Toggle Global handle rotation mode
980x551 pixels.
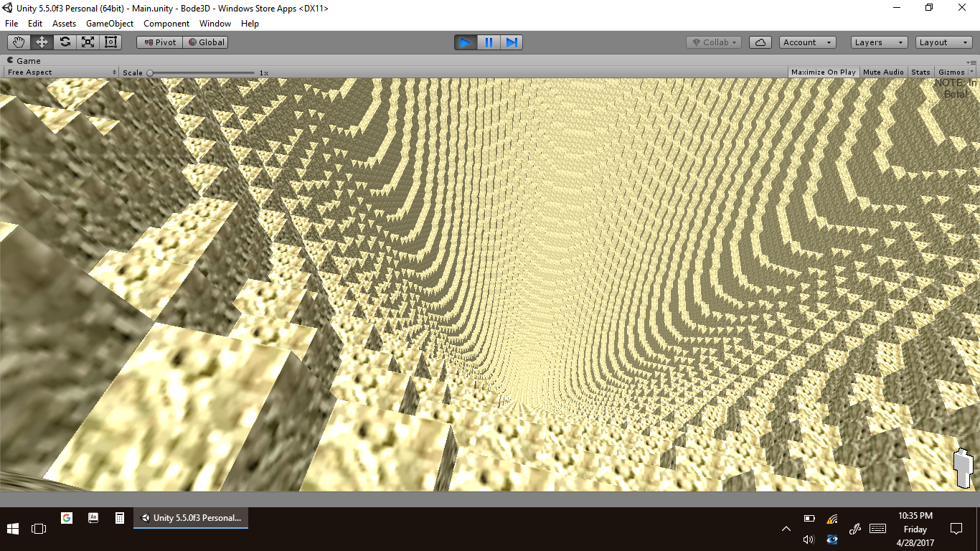click(x=206, y=42)
